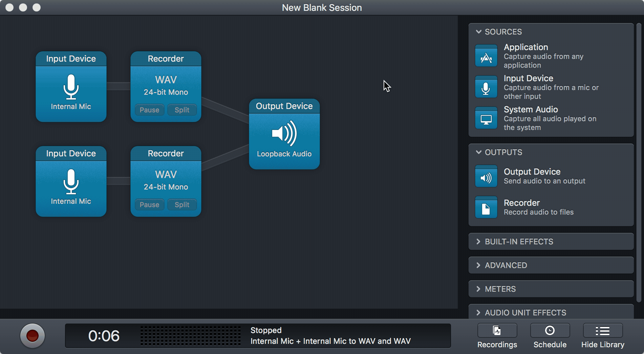This screenshot has width=644, height=354.
Task: Pause the top Recorder block
Action: [x=149, y=110]
